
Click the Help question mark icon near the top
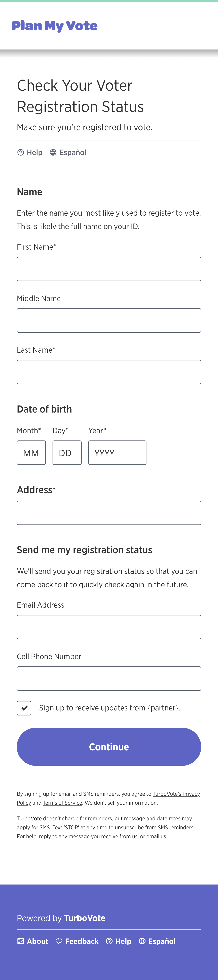21,153
